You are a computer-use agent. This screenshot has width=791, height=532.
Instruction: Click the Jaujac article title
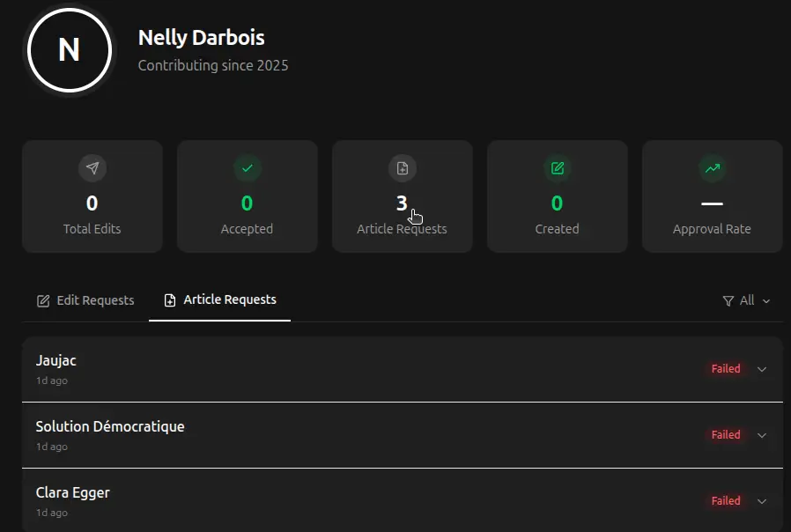click(56, 360)
